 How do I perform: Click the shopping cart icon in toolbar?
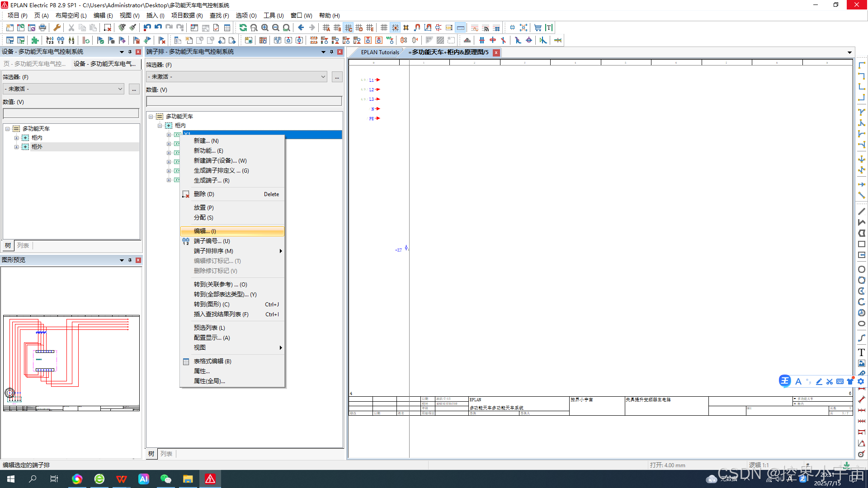click(x=538, y=28)
